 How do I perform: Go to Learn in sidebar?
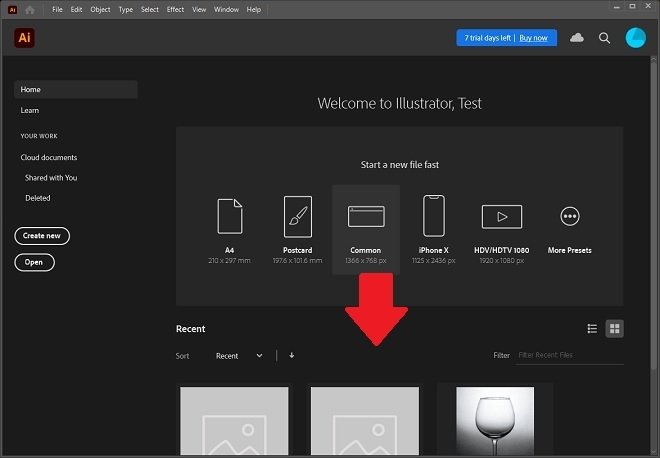29,110
